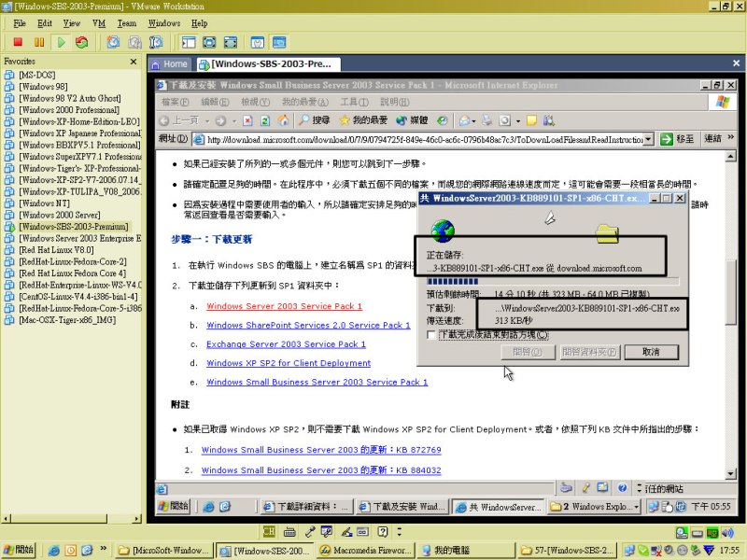Click the quick switch mode icon

point(209,42)
